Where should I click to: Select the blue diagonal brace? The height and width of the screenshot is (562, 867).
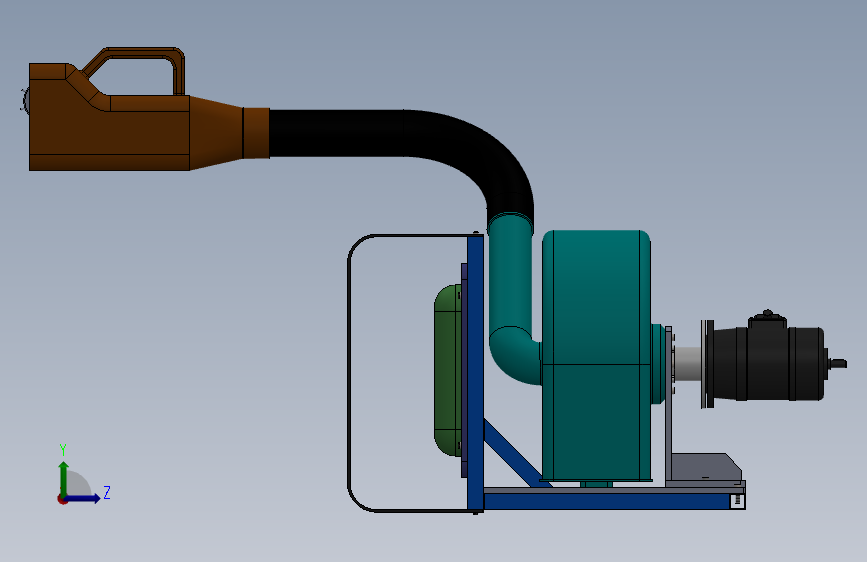[x=514, y=454]
